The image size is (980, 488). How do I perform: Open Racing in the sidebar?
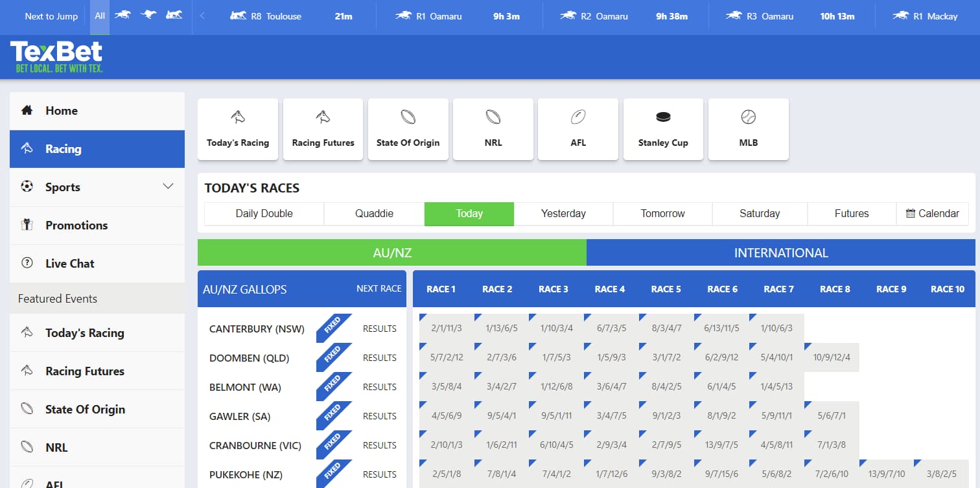[x=97, y=149]
